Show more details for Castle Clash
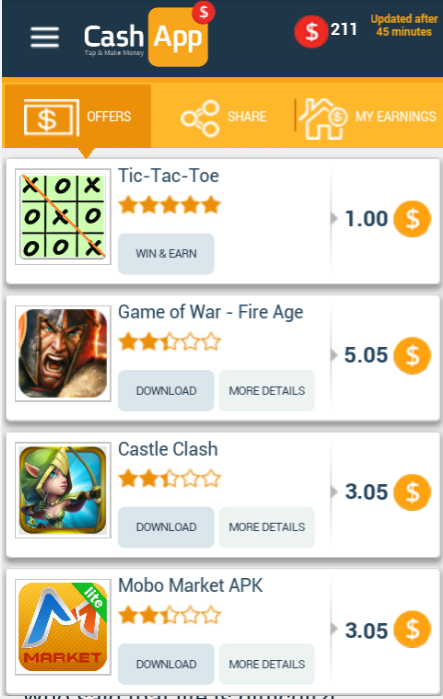The width and height of the screenshot is (443, 699). (x=267, y=527)
